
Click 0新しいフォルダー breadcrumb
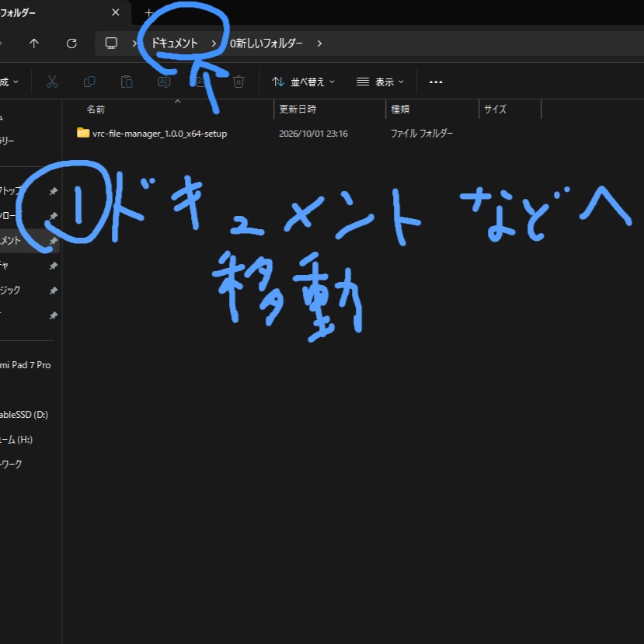tap(266, 44)
